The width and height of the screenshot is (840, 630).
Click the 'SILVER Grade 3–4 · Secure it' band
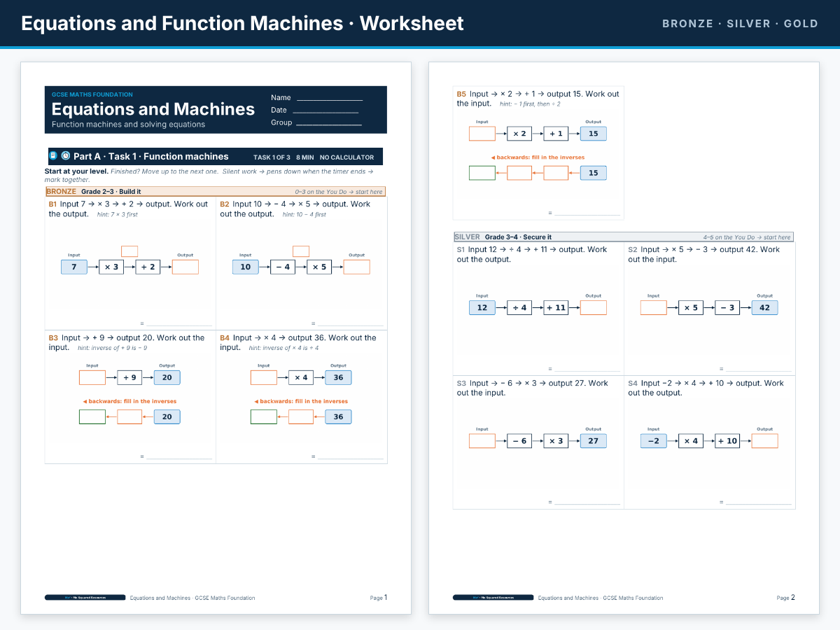(623, 237)
